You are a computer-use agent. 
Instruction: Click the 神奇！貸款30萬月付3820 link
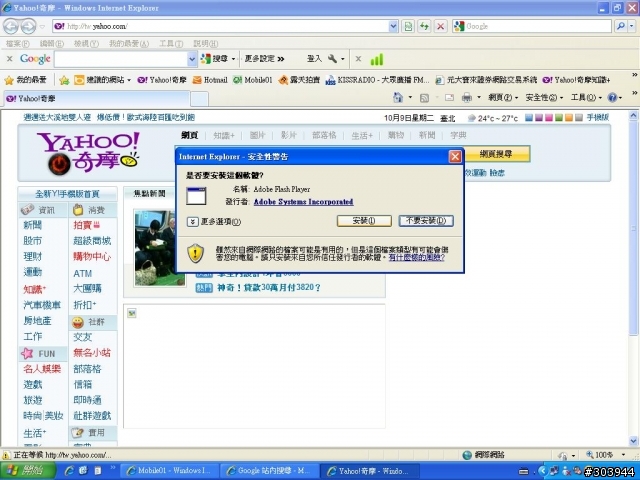tap(269, 288)
